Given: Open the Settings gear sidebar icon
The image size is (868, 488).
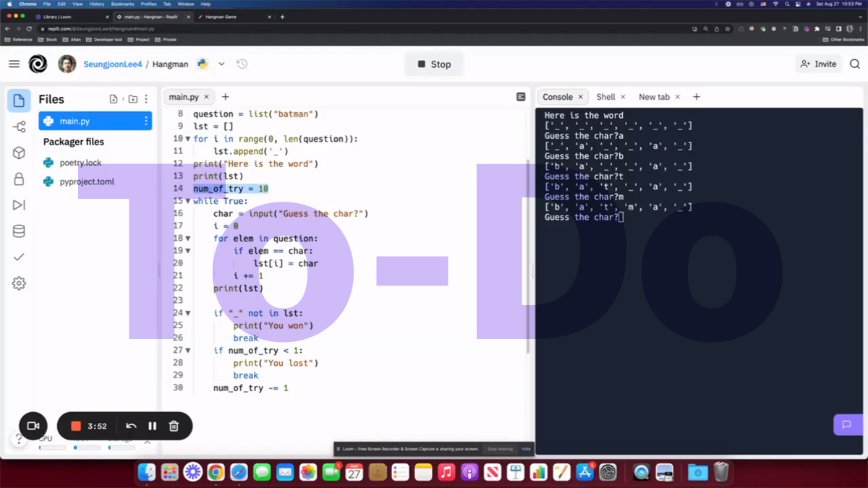Looking at the screenshot, I should [20, 283].
